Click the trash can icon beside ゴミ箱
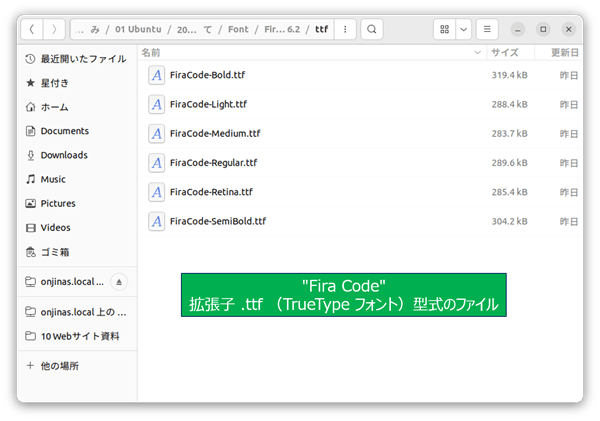Screen dimensions: 600x421 (x=30, y=252)
